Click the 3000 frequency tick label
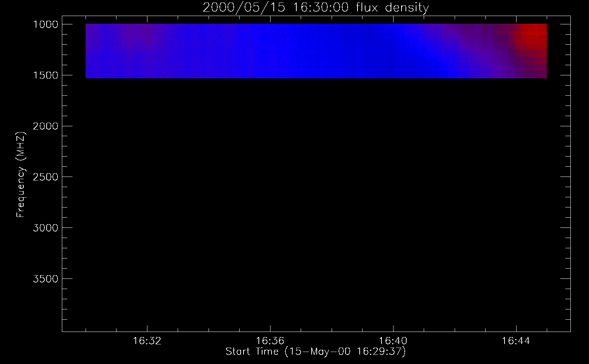589x364 pixels. pos(46,228)
